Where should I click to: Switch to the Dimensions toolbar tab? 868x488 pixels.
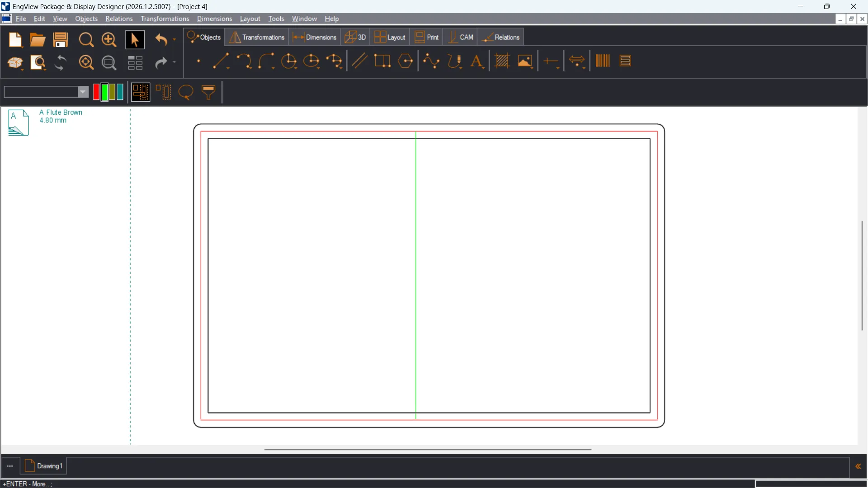click(315, 38)
